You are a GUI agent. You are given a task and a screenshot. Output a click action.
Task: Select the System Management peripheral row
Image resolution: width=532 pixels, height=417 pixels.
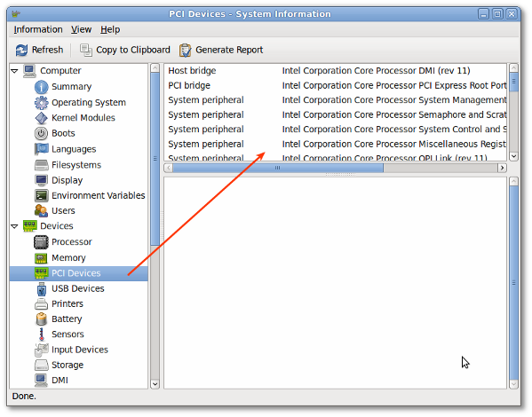[x=336, y=100]
